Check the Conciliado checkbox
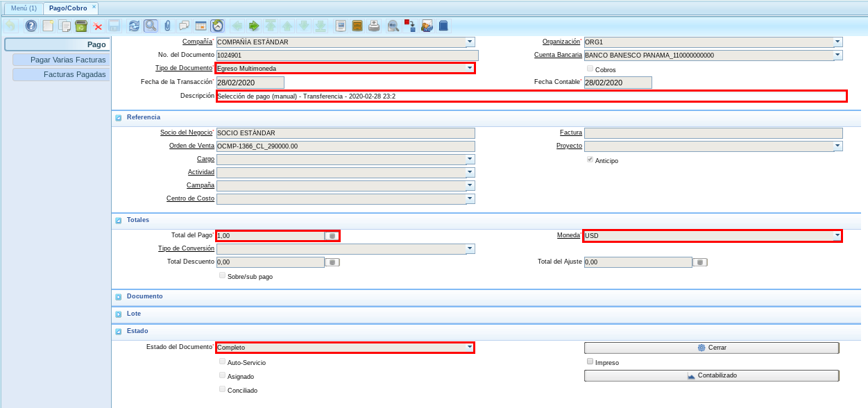 (222, 389)
